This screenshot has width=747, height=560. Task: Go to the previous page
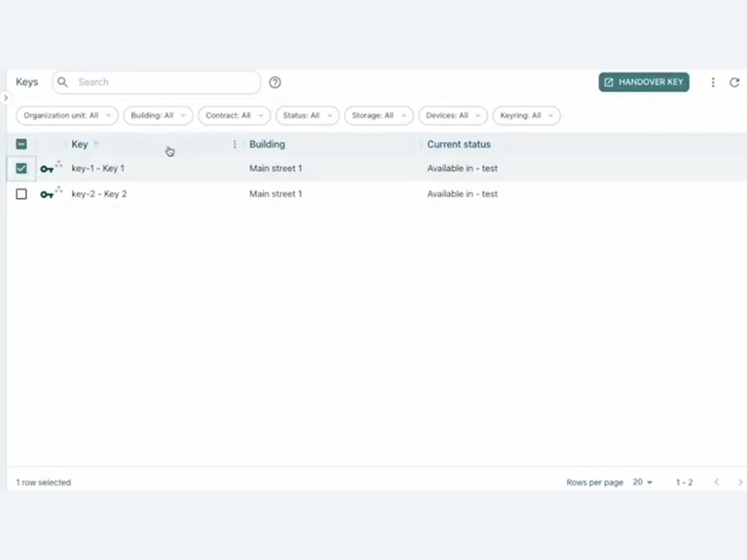click(716, 482)
